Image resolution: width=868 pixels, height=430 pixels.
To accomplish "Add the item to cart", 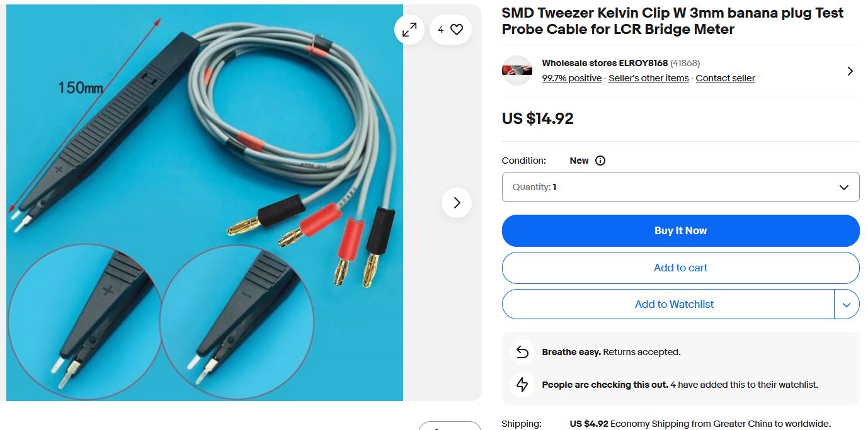I will 680,268.
